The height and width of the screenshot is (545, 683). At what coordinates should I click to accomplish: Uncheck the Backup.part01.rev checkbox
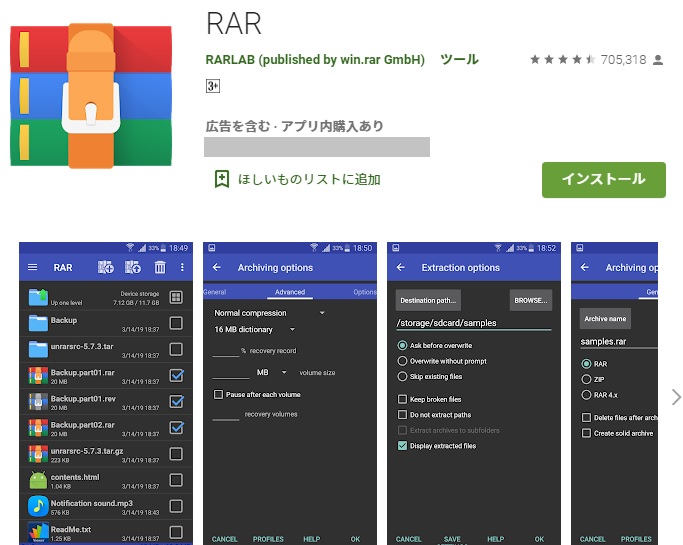(x=176, y=401)
